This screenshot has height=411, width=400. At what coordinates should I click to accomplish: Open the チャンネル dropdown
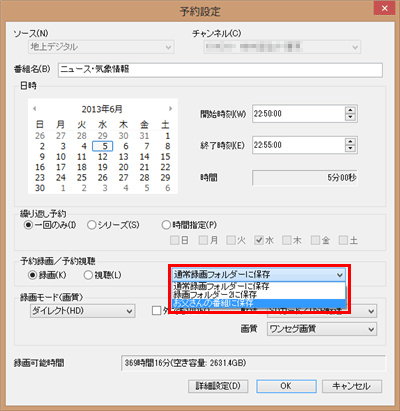282,47
